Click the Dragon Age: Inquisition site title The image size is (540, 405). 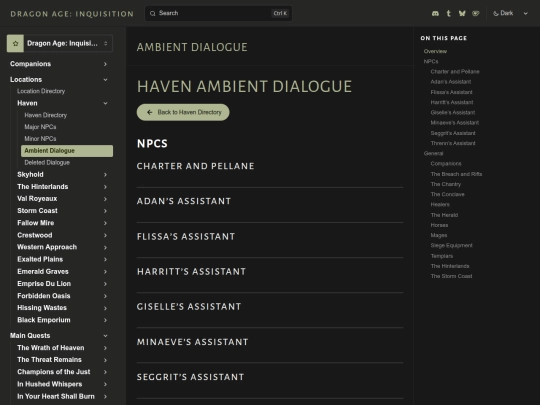click(x=72, y=14)
